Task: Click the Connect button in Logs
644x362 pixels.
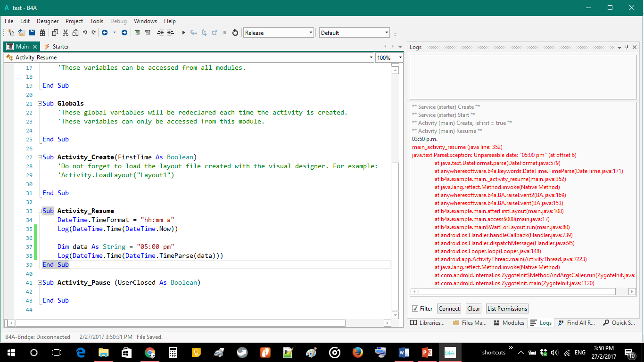Action: (x=449, y=309)
